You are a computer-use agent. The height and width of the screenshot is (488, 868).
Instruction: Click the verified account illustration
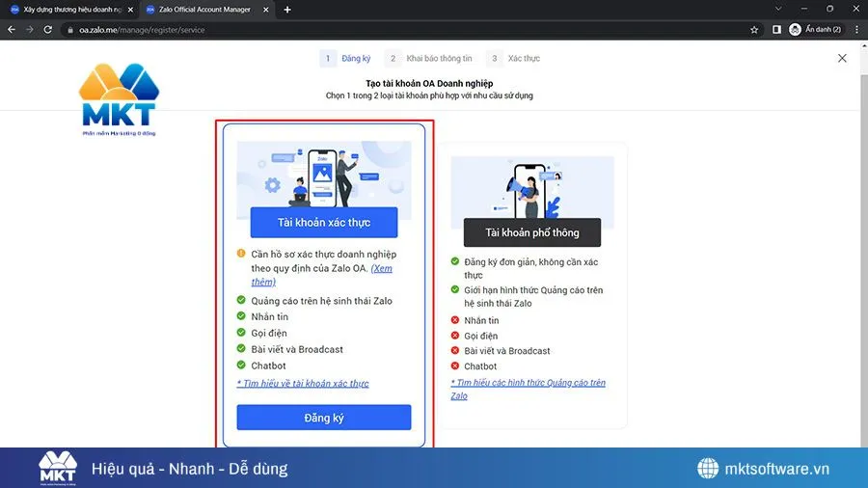tap(324, 175)
